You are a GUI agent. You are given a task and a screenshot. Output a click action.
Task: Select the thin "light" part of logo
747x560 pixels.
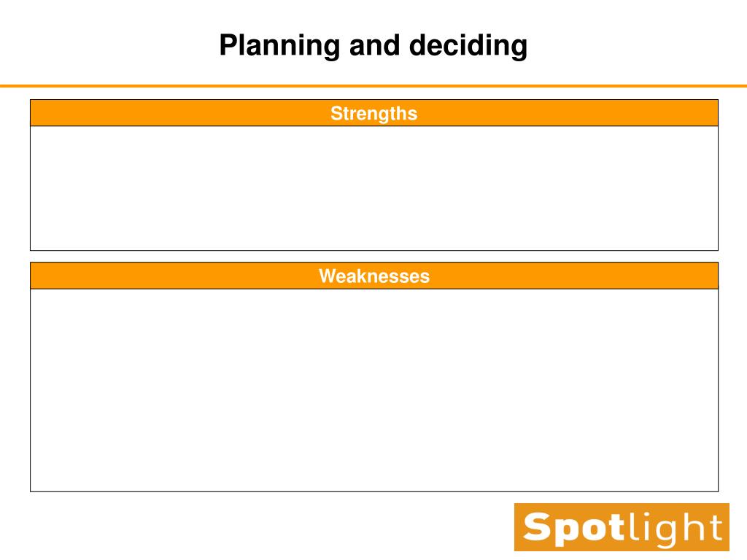(675, 529)
